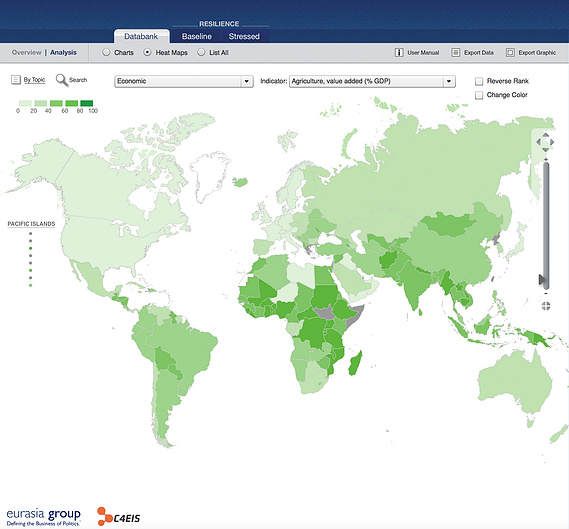Switch to the Baseline tab

pos(197,36)
